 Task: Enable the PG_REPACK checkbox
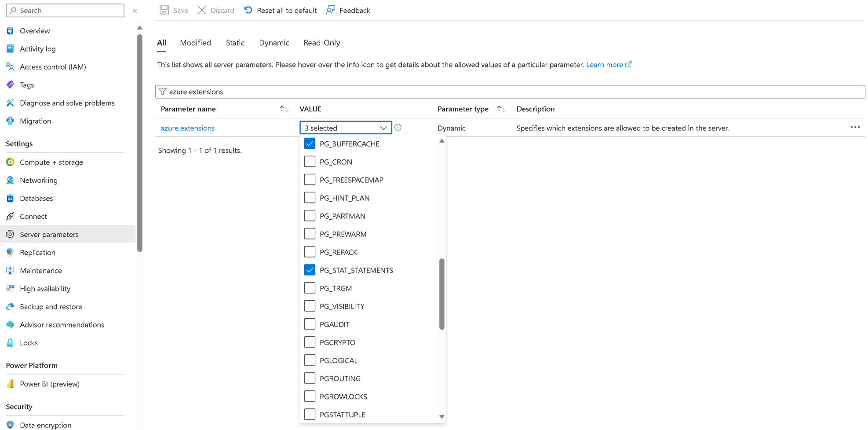pyautogui.click(x=310, y=252)
